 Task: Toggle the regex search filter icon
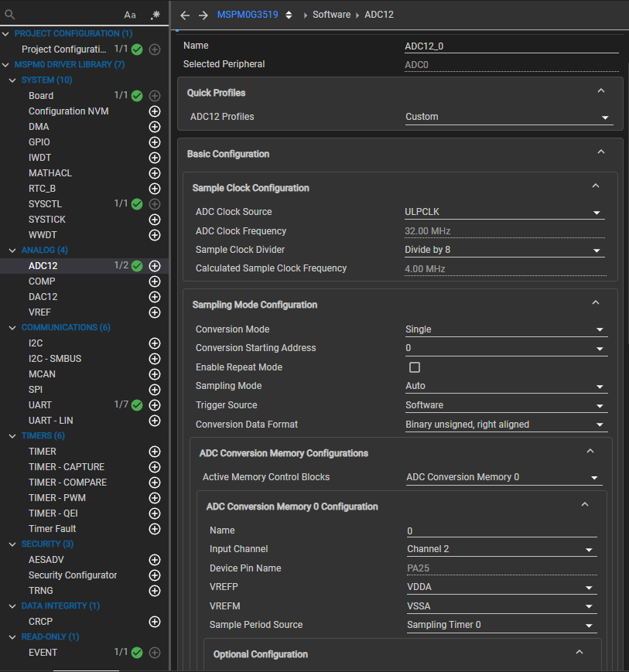click(x=156, y=15)
